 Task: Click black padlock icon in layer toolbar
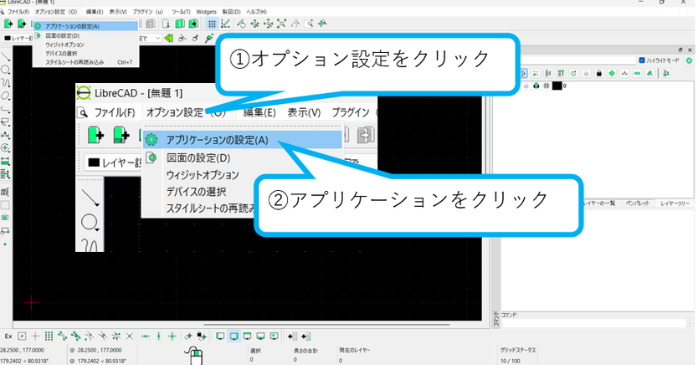tap(599, 73)
